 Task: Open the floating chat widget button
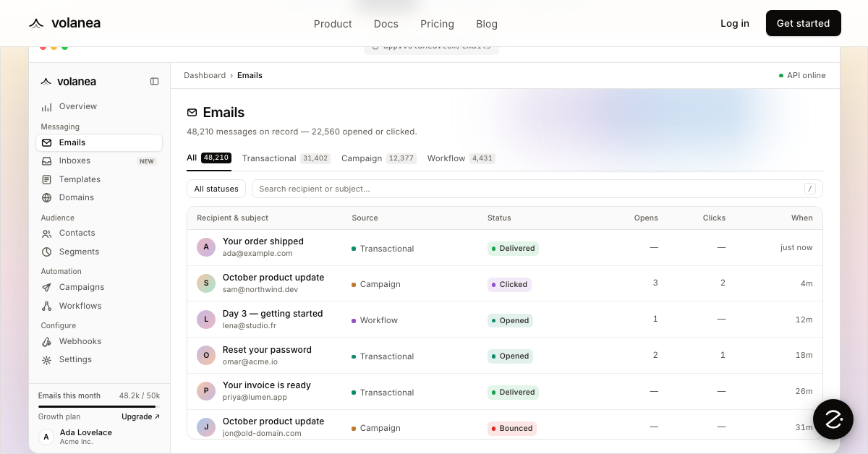pos(833,419)
